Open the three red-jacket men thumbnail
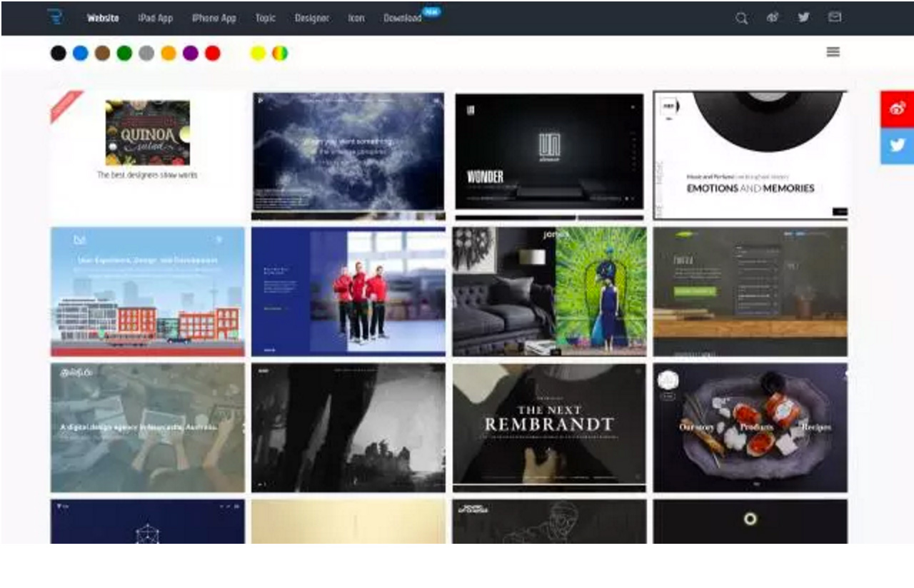Viewport: 914px width, 588px height. [x=348, y=291]
